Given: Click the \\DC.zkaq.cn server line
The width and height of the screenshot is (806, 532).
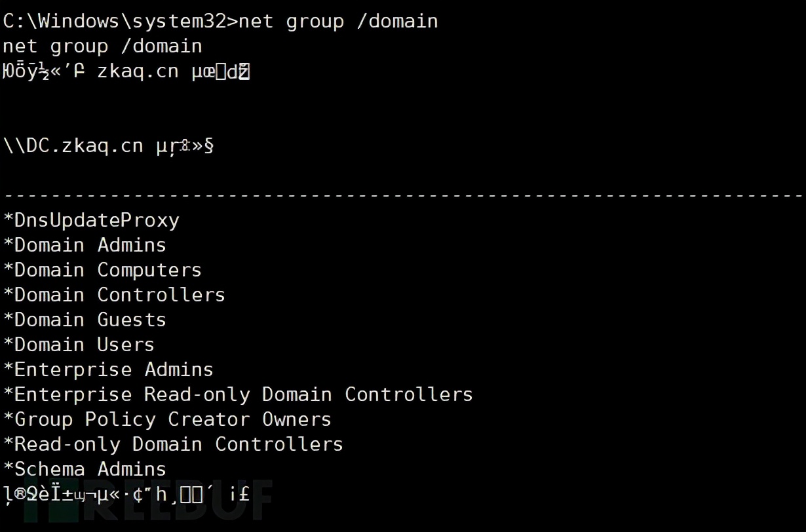Looking at the screenshot, I should coord(109,145).
